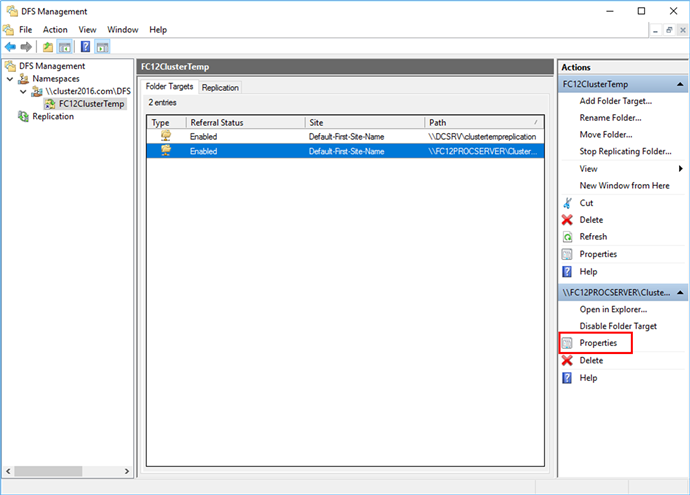Click Help icon under FC12ClusterTemp actions

(x=567, y=271)
